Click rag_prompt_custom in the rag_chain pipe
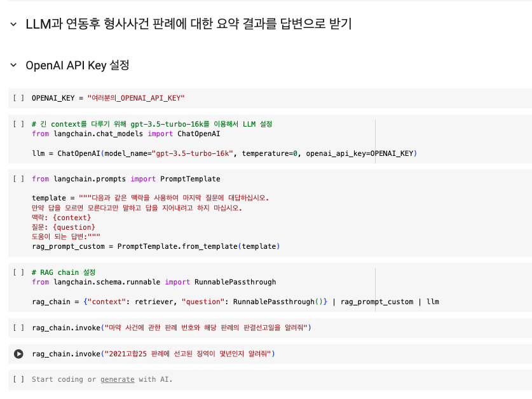This screenshot has height=399, width=532. (377, 302)
